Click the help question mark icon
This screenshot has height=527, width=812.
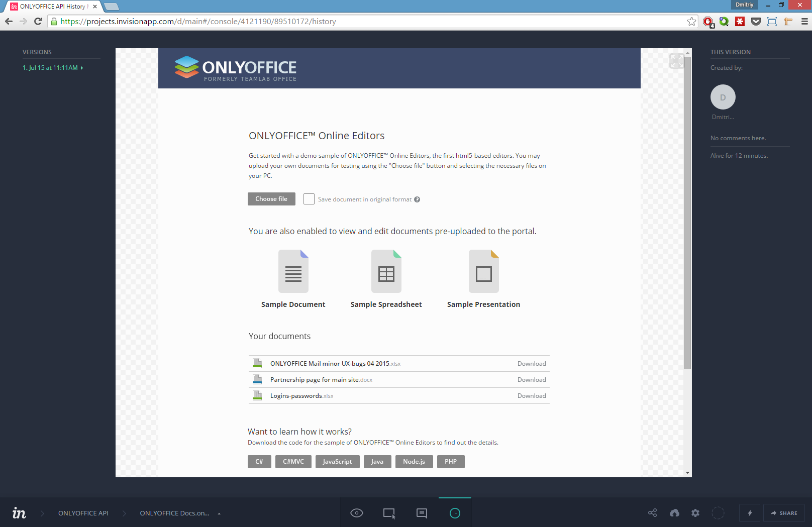(x=417, y=199)
